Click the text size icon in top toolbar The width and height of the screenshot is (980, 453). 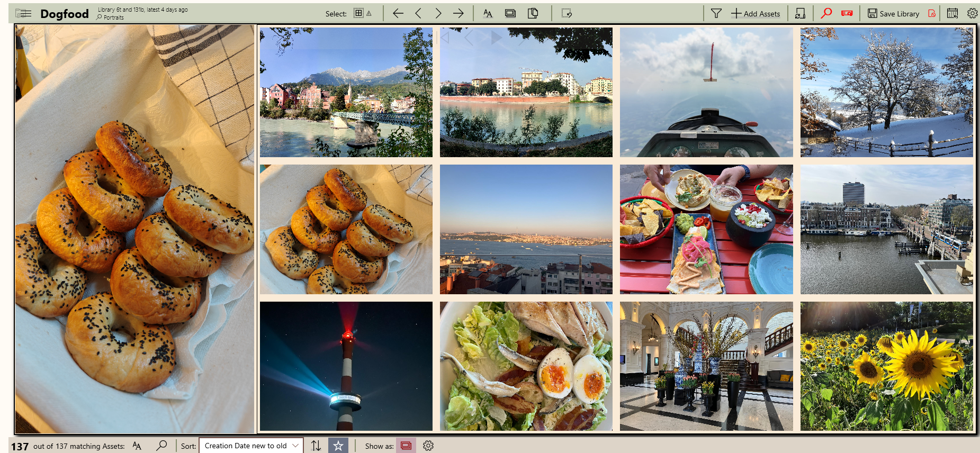click(x=488, y=14)
